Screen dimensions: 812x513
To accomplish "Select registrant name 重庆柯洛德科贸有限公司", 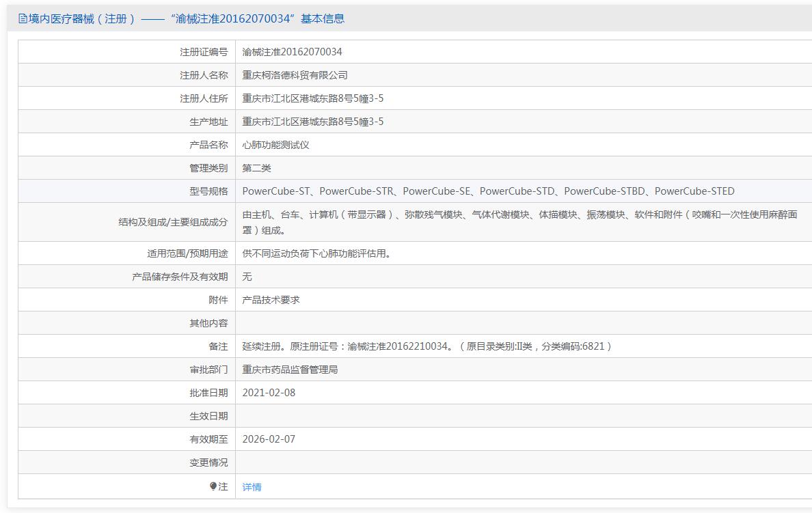I will [x=295, y=75].
